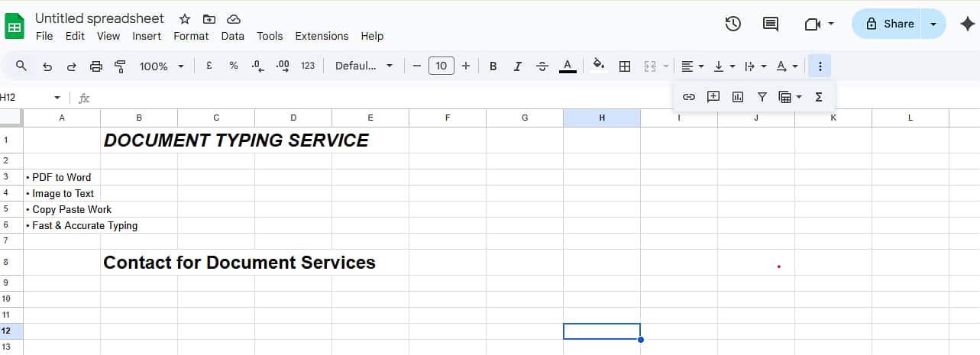The image size is (980, 355).
Task: Click the Move to folder icon
Action: [209, 19]
